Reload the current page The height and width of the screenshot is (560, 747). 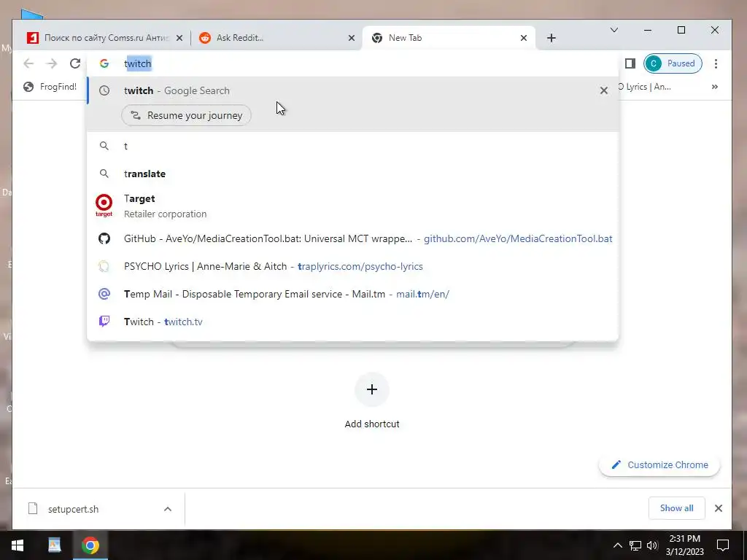click(x=75, y=63)
